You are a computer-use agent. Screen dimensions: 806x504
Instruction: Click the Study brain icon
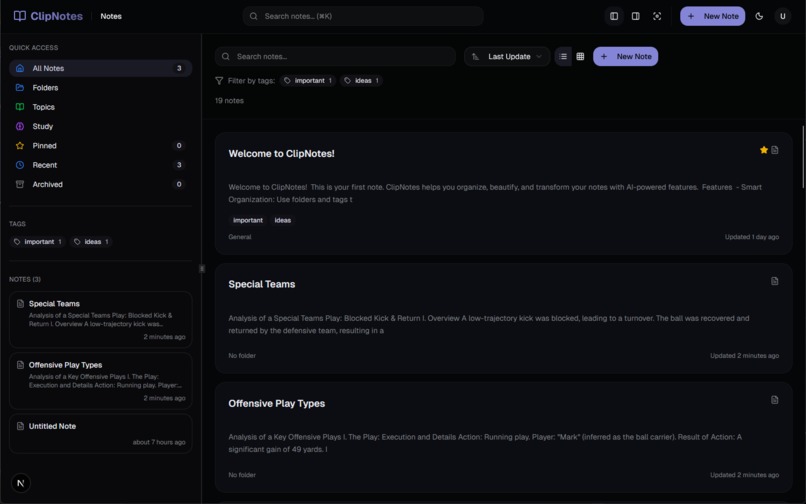coord(20,126)
